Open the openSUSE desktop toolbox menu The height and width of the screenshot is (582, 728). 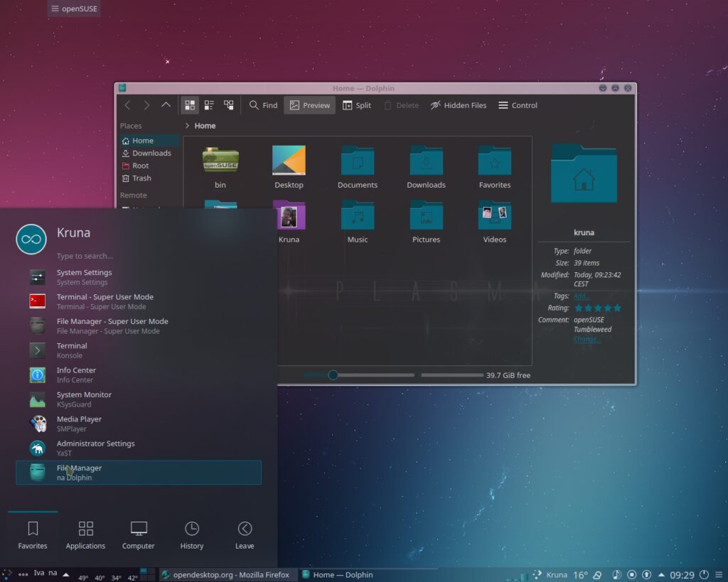pyautogui.click(x=74, y=9)
